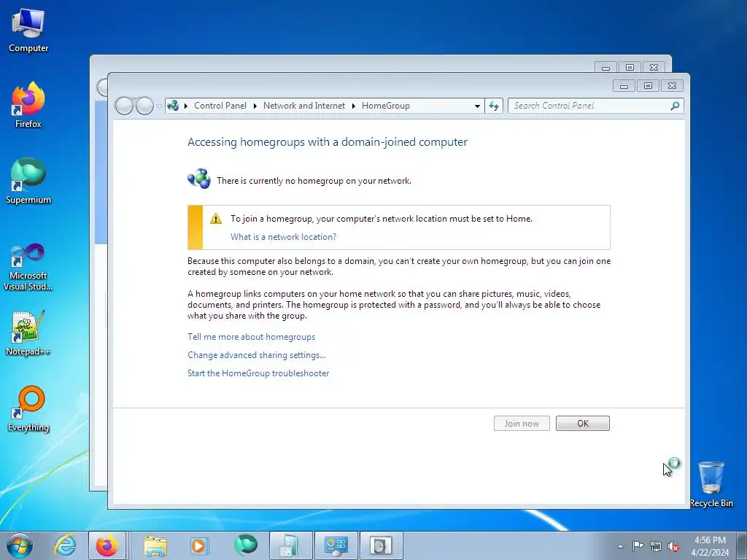Screen dimensions: 747x560
Task: Close the HomeGroup window
Action: click(x=672, y=86)
